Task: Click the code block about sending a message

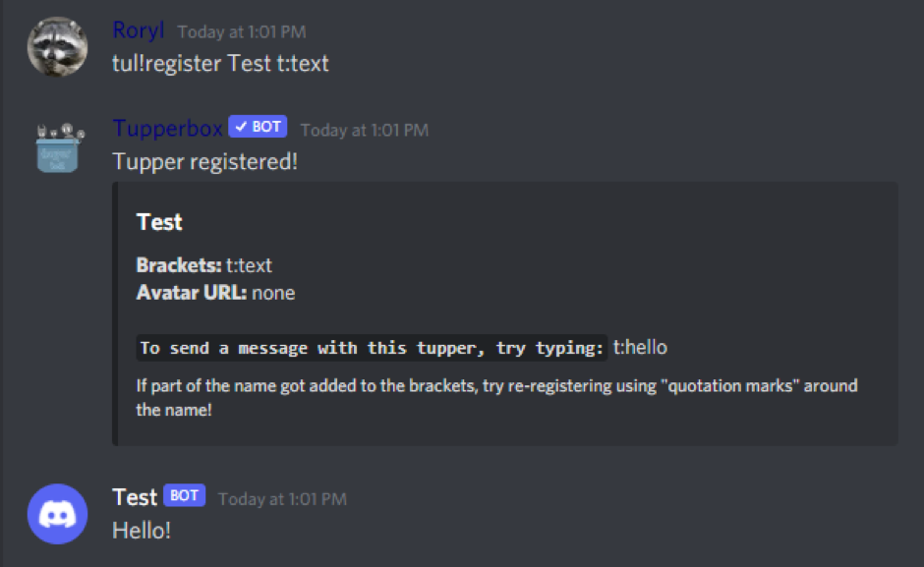Action: point(372,348)
